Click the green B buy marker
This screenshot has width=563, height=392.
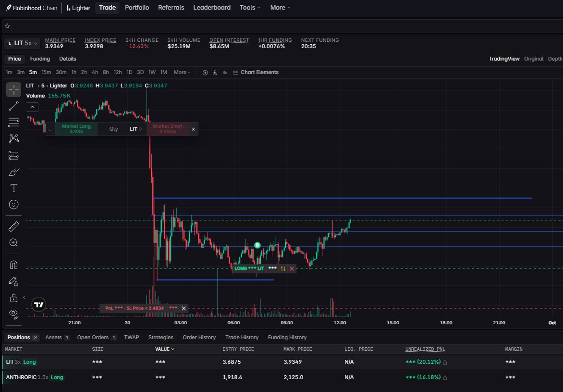(x=257, y=245)
